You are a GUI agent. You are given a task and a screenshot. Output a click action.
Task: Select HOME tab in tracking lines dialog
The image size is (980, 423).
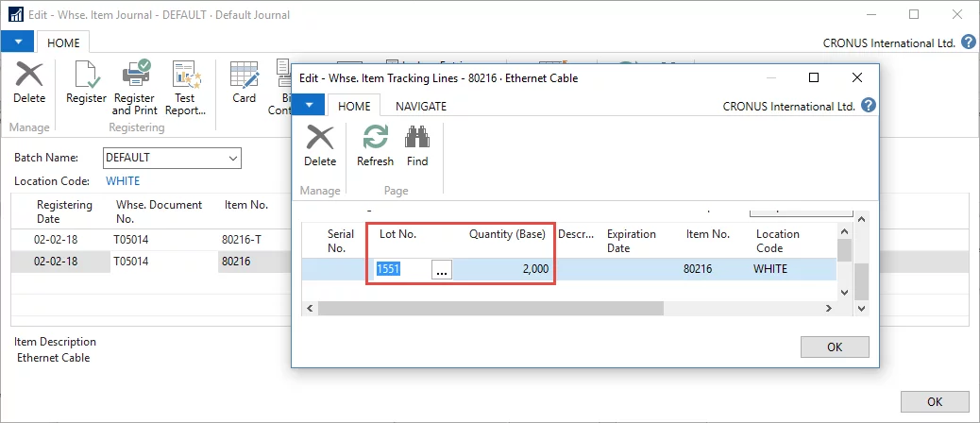coord(354,106)
